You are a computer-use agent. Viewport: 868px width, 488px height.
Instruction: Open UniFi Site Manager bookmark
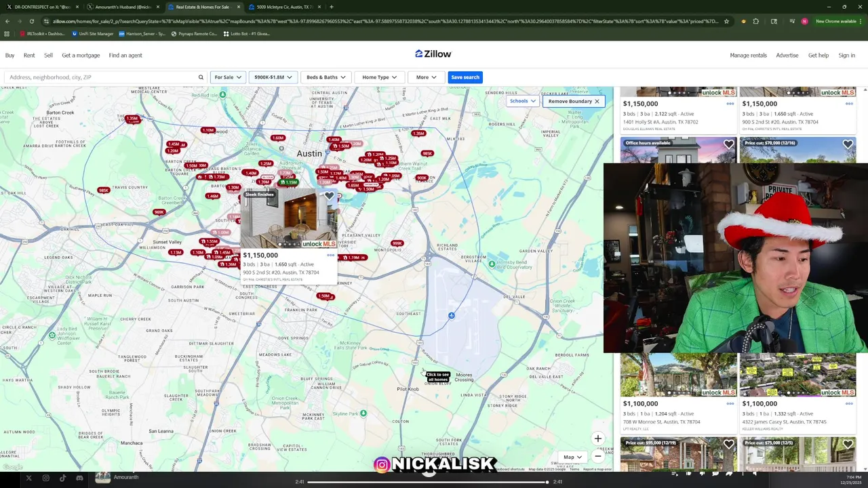point(92,33)
